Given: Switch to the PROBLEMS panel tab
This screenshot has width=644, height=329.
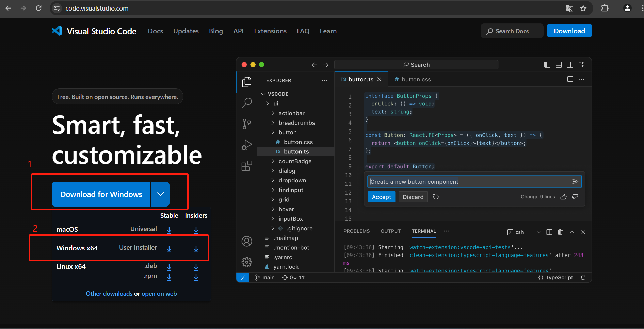Looking at the screenshot, I should tap(356, 231).
